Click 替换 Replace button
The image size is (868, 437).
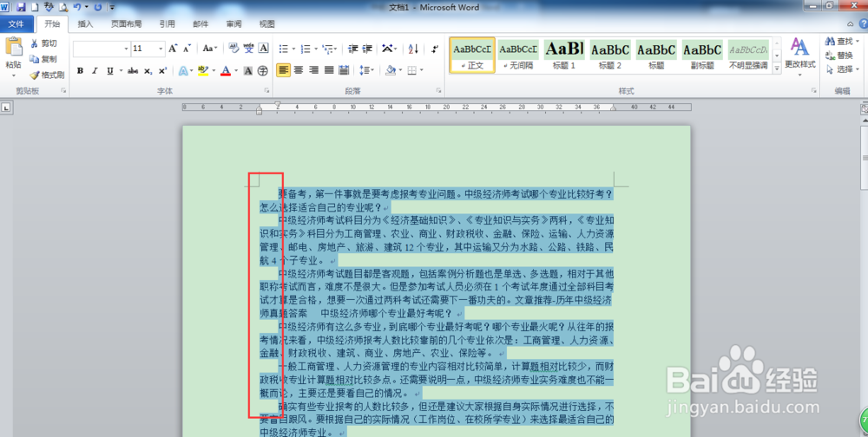pyautogui.click(x=839, y=55)
